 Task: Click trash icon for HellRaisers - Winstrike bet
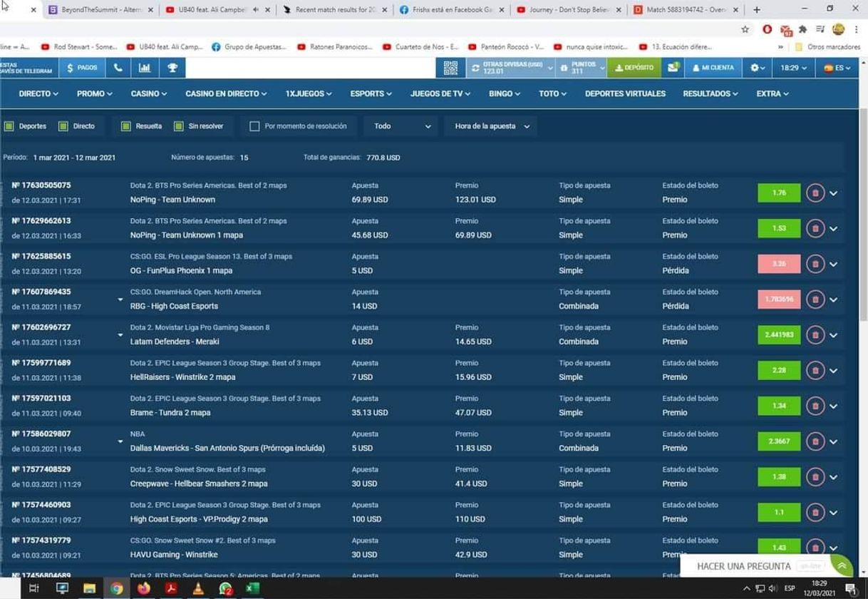point(815,370)
